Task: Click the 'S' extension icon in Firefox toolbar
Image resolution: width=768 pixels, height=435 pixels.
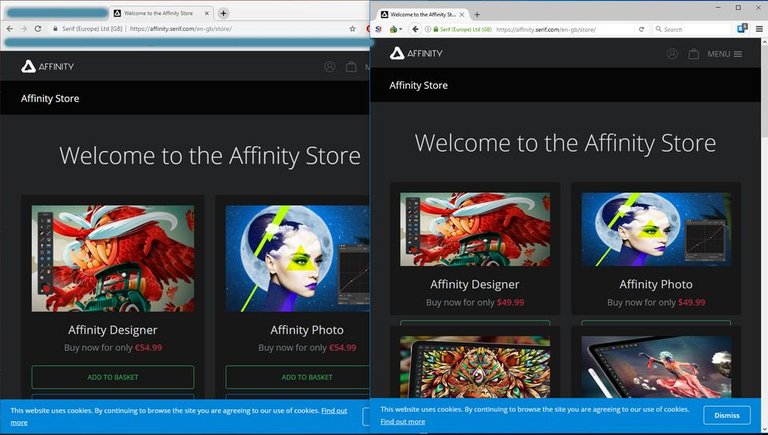Action: 378,29
